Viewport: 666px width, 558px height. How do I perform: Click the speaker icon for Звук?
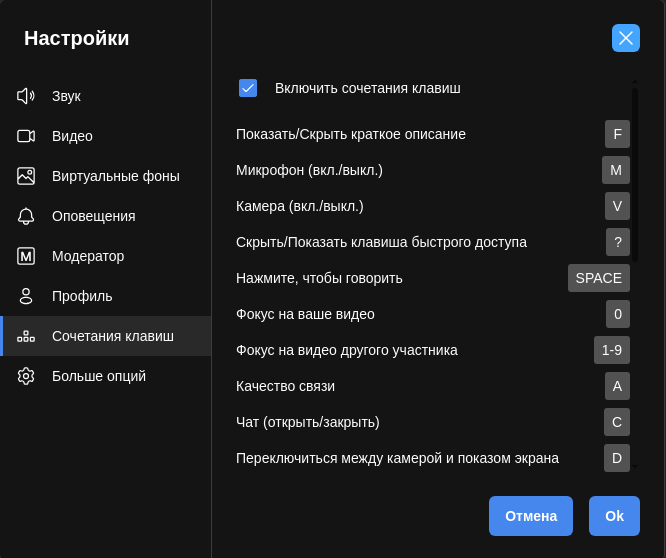(x=26, y=96)
